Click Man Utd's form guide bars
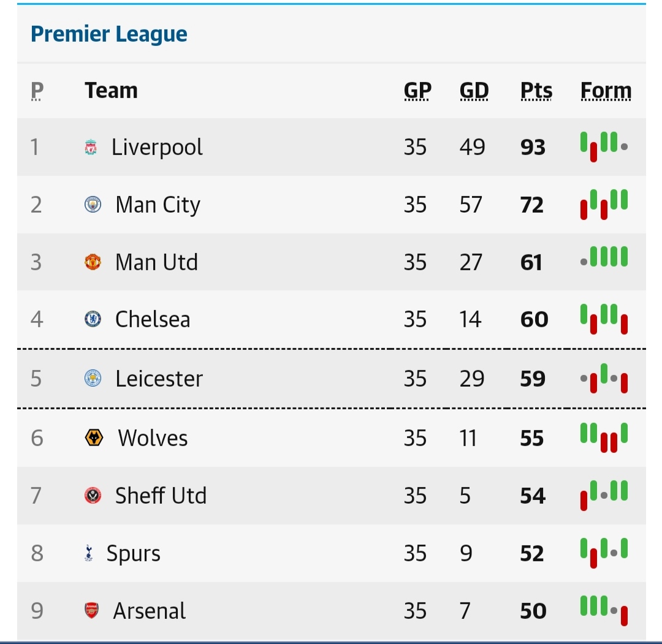Viewport: 662px width, 644px height. [x=604, y=257]
